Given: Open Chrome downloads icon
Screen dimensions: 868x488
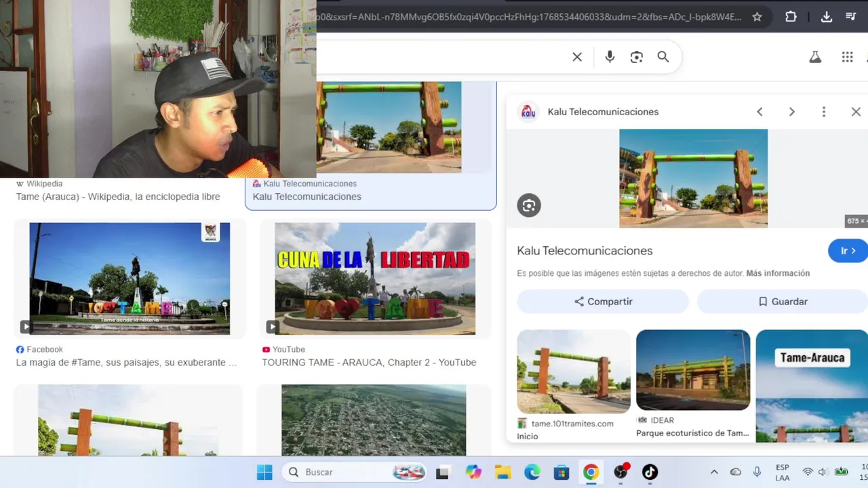Looking at the screenshot, I should coord(826,17).
